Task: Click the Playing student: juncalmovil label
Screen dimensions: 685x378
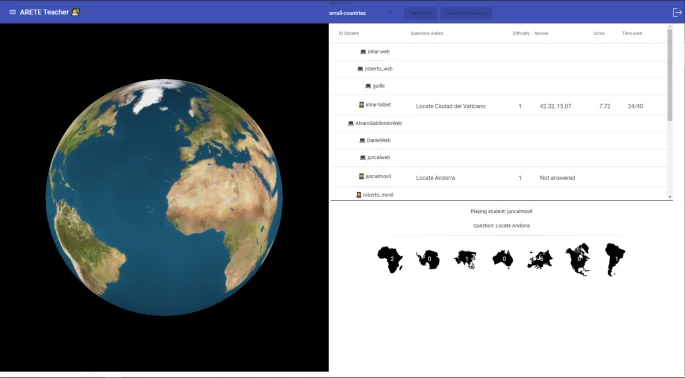Action: pyautogui.click(x=501, y=211)
